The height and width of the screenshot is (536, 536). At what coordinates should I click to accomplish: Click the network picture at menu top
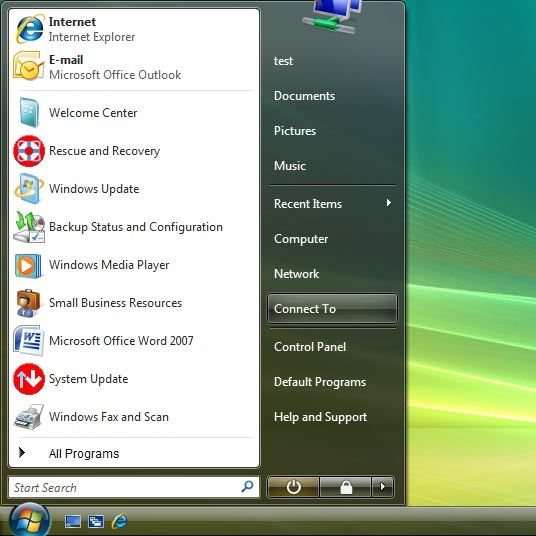[333, 17]
